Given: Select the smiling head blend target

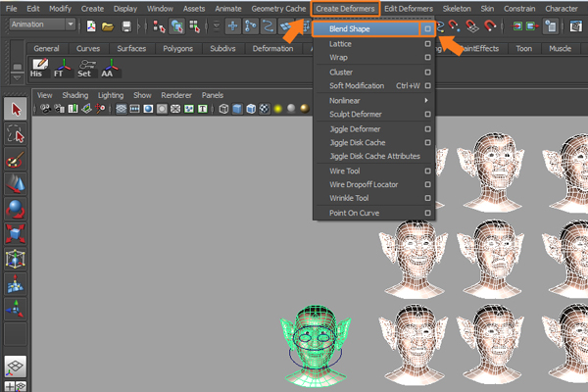Looking at the screenshot, I should coord(414,259).
